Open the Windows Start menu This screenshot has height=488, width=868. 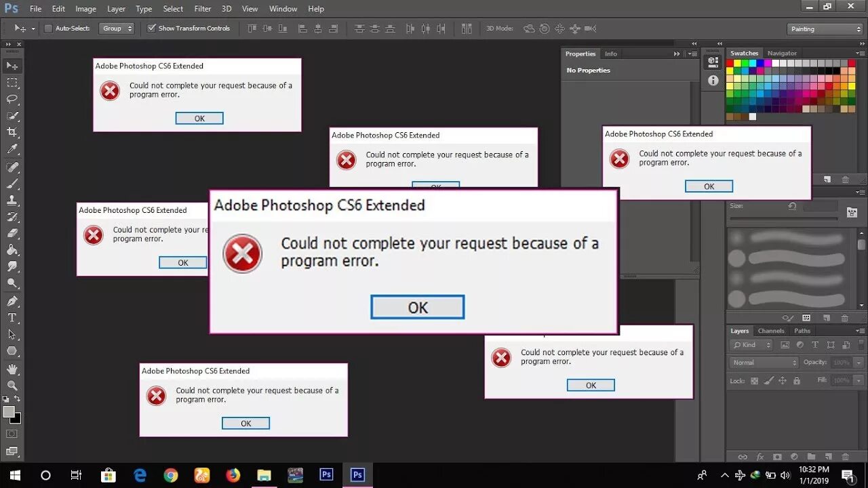15,475
